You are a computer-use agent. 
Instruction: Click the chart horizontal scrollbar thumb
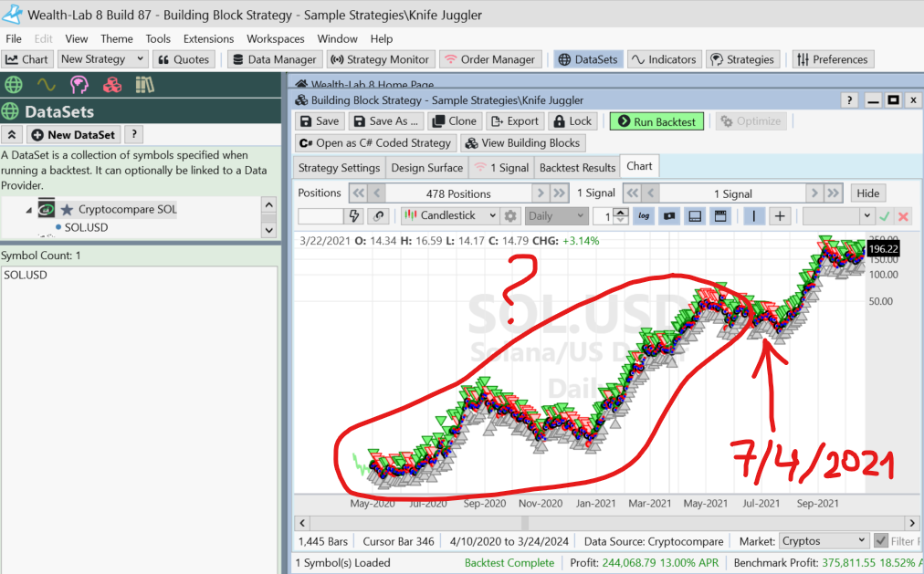click(x=525, y=523)
